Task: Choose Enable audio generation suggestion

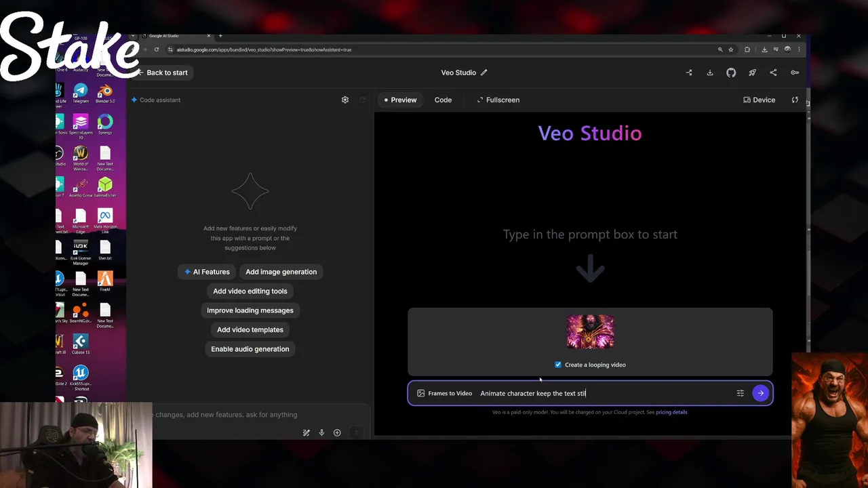Action: pos(250,349)
